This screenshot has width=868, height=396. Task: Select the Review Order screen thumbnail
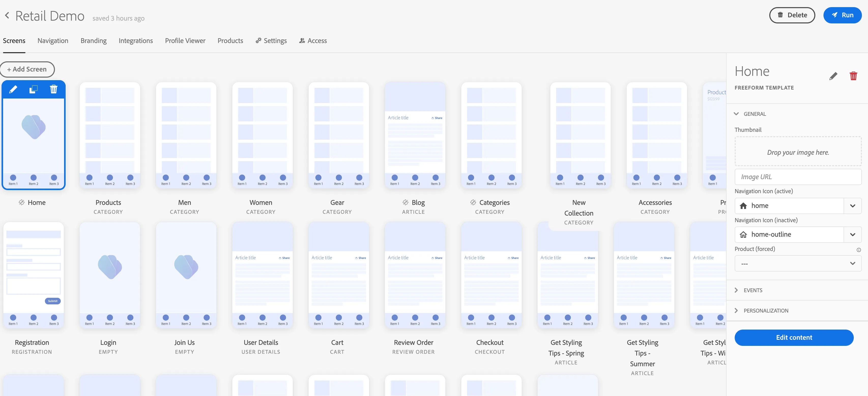415,275
